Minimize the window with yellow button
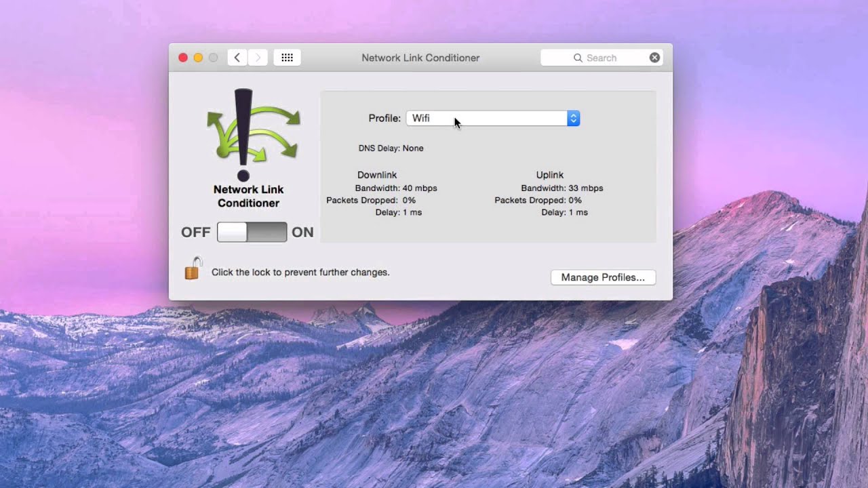868x488 pixels. point(198,58)
